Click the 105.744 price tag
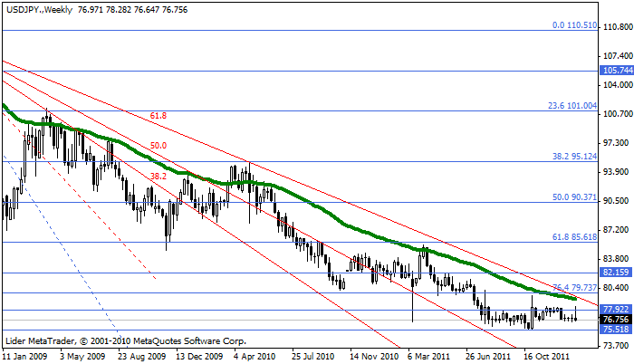Image resolution: width=634 pixels, height=364 pixels. (617, 71)
